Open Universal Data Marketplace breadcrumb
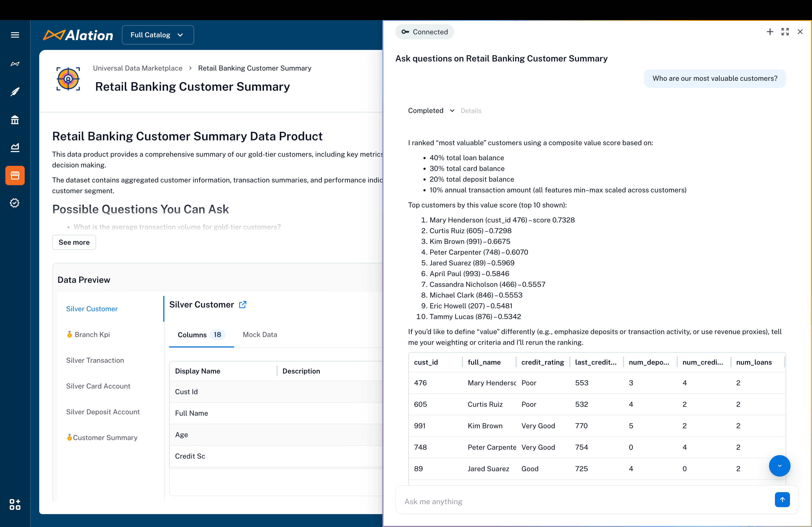The height and width of the screenshot is (527, 812). click(x=137, y=68)
